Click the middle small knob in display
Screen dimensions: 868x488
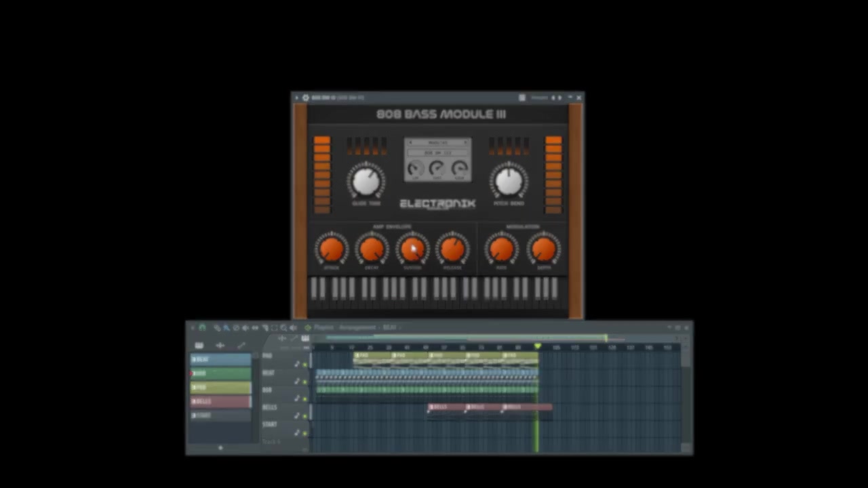pos(437,168)
